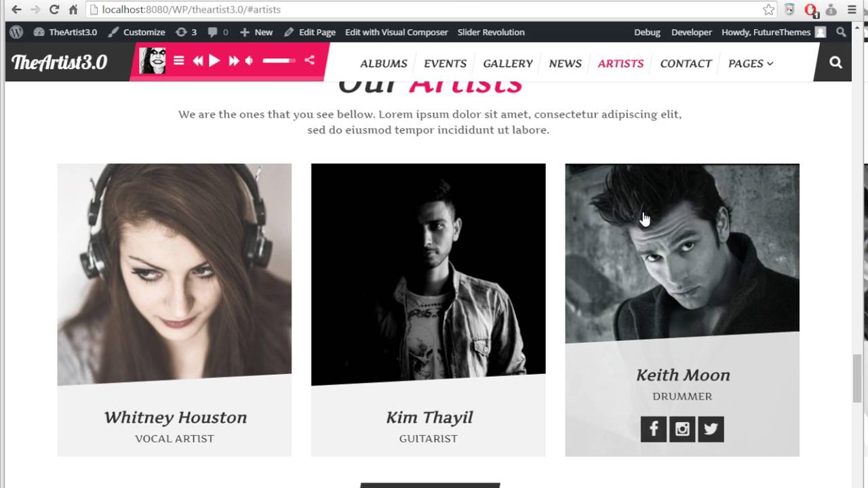This screenshot has height=488, width=868.
Task: Click the player share icon
Action: 309,60
